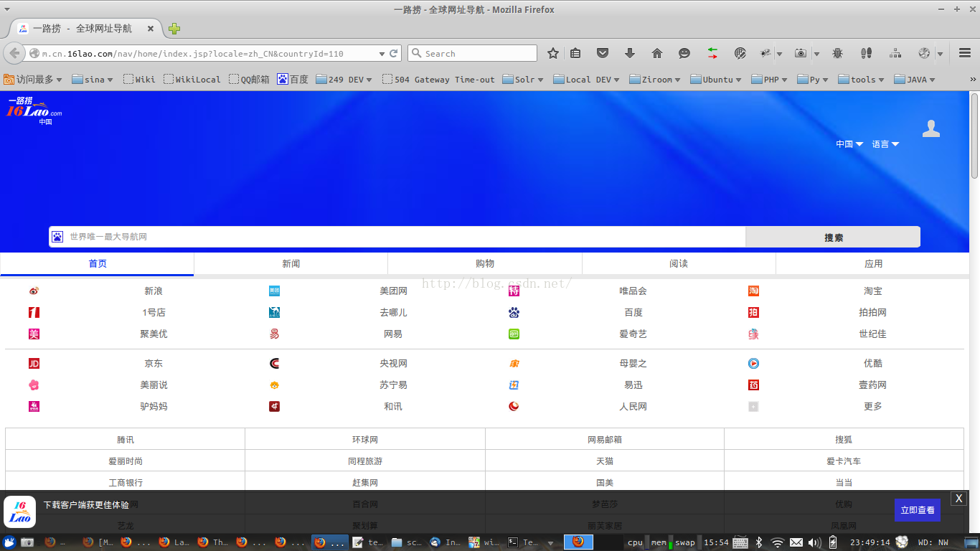Expand the JAVA bookmarks folder
980x551 pixels.
click(915, 80)
